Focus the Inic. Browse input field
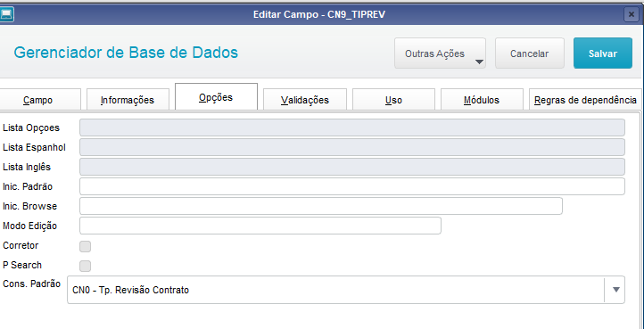644x329 pixels. click(321, 206)
